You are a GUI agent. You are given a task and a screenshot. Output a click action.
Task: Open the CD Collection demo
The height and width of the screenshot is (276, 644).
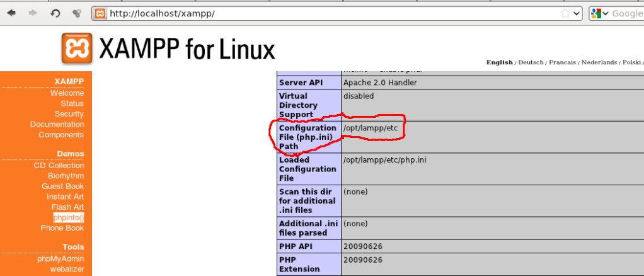coord(59,166)
